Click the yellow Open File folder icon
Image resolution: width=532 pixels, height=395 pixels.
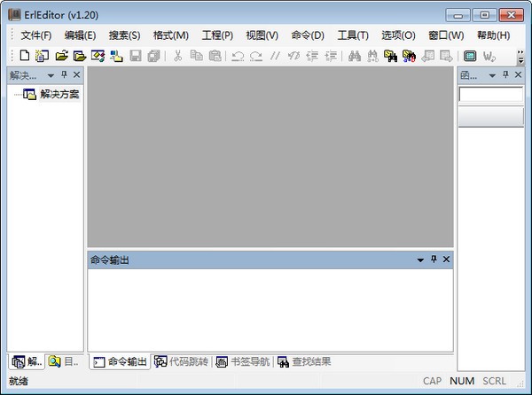coord(62,56)
